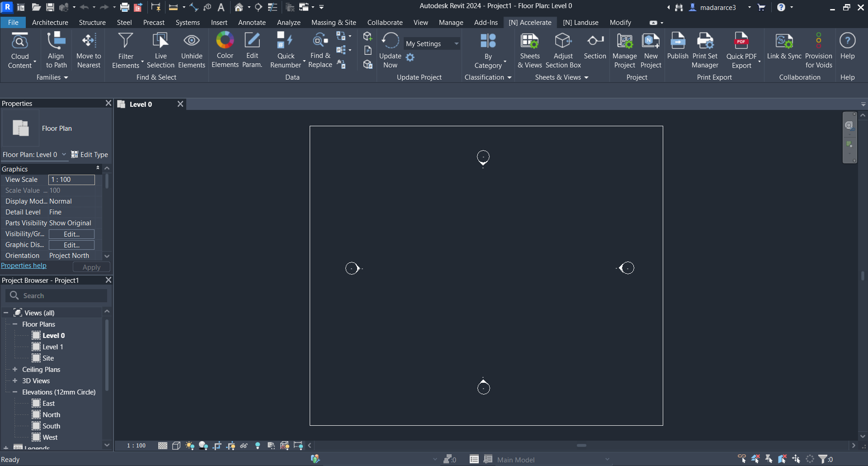Open Print Set Manager
Viewport: 868px width, 466px height.
(705, 50)
